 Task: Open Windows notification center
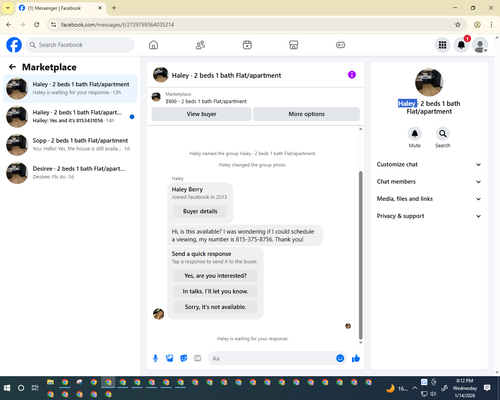487,388
